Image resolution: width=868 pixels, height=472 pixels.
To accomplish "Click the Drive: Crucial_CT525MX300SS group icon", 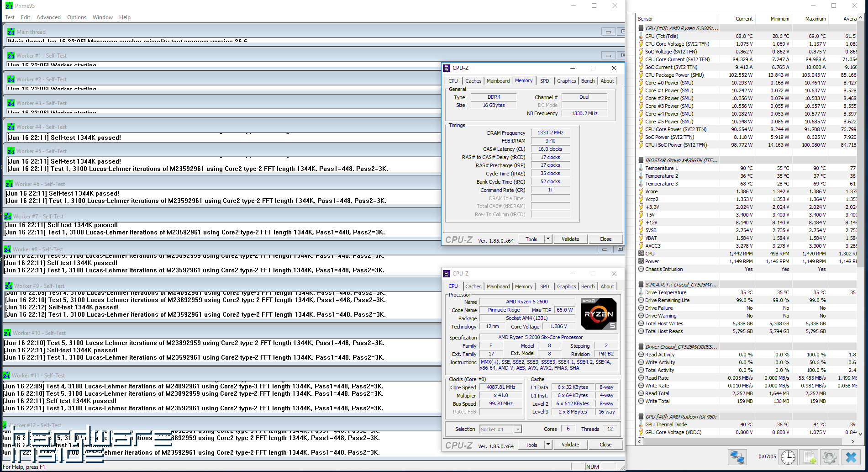I will click(642, 347).
